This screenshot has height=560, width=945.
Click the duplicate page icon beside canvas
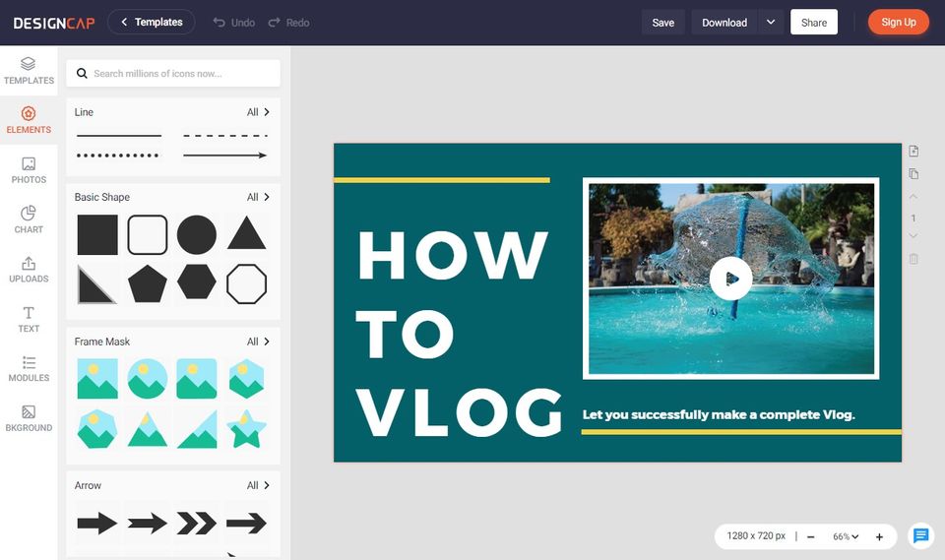[913, 173]
